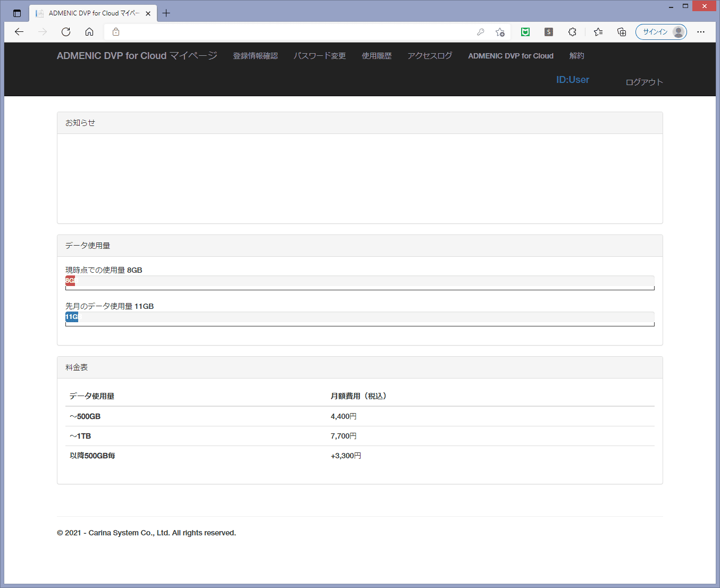Click the tab actions menu icon
Image resolution: width=720 pixels, height=588 pixels.
[x=17, y=13]
